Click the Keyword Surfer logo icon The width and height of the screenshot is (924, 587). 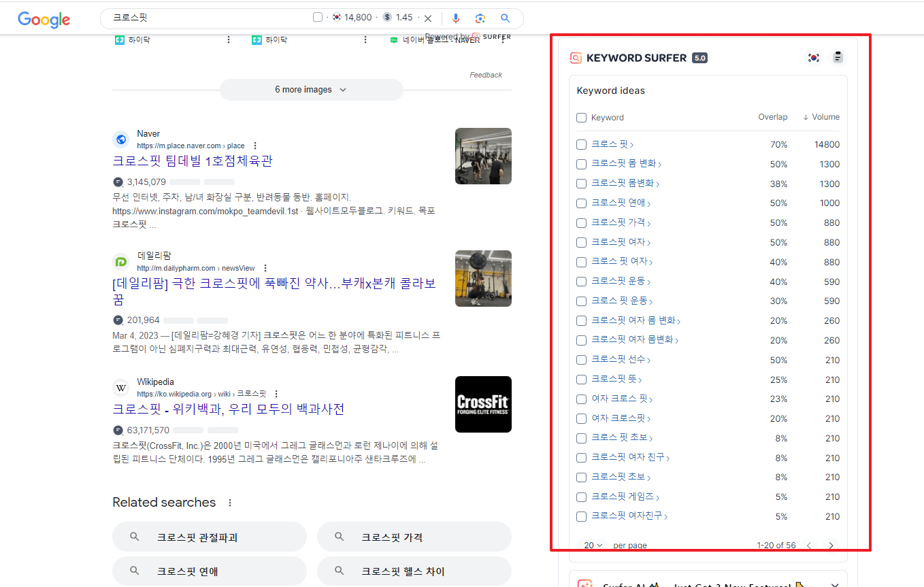tap(576, 58)
